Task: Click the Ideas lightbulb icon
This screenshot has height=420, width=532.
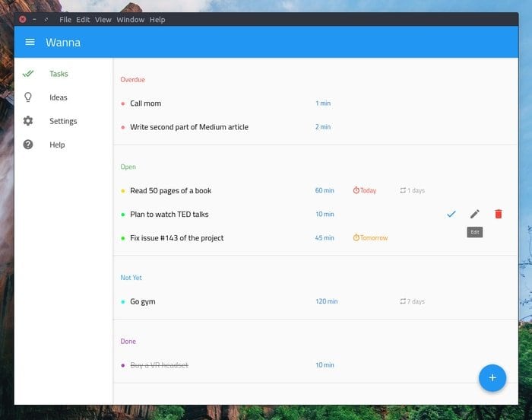Action: pos(28,97)
